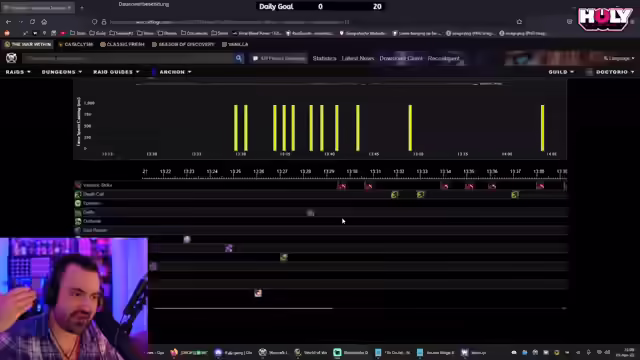
Task: Switch to the Cataclysm game tab
Action: [76, 44]
